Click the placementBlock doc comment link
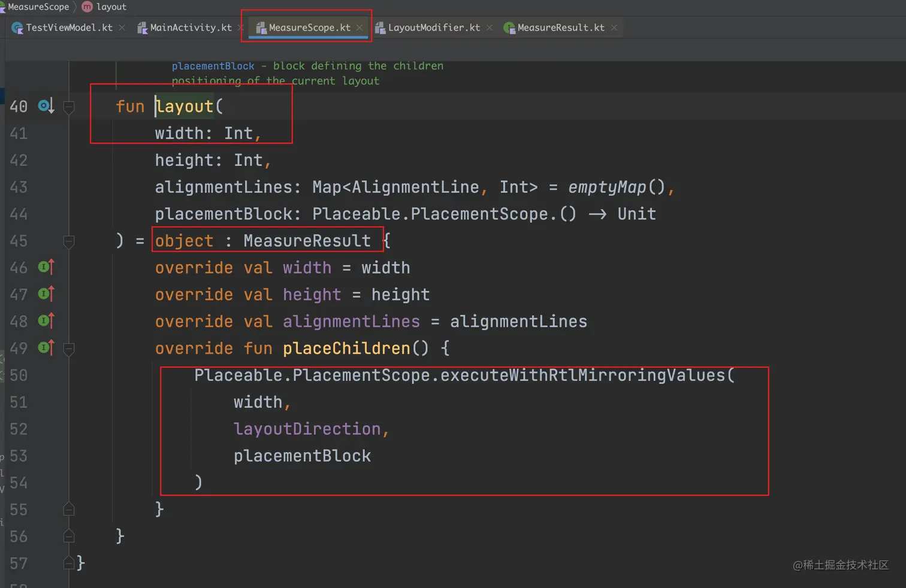Screen dimensions: 906x588 tap(213, 66)
